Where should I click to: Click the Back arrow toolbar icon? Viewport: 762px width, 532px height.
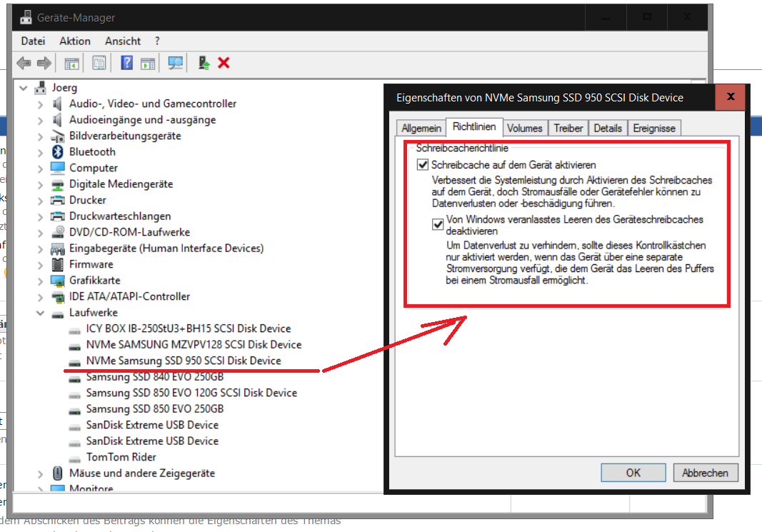24,63
